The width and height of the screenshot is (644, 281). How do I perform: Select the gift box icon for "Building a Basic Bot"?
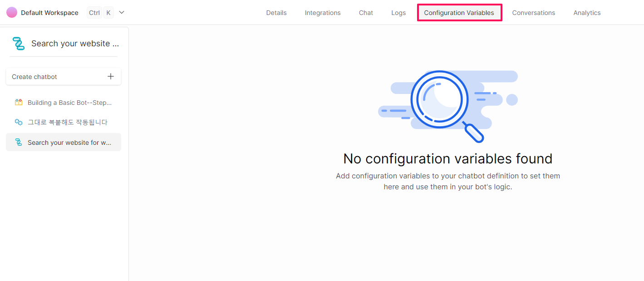point(19,102)
